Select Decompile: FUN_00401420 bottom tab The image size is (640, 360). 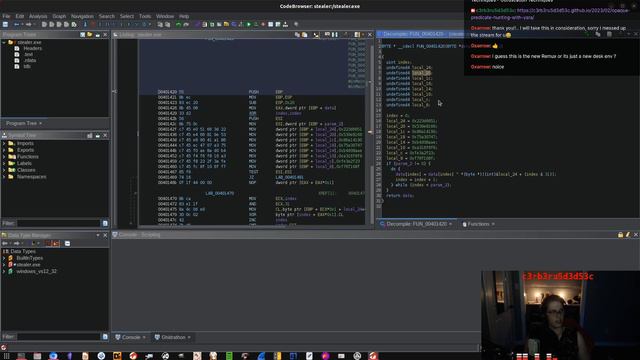click(x=416, y=224)
